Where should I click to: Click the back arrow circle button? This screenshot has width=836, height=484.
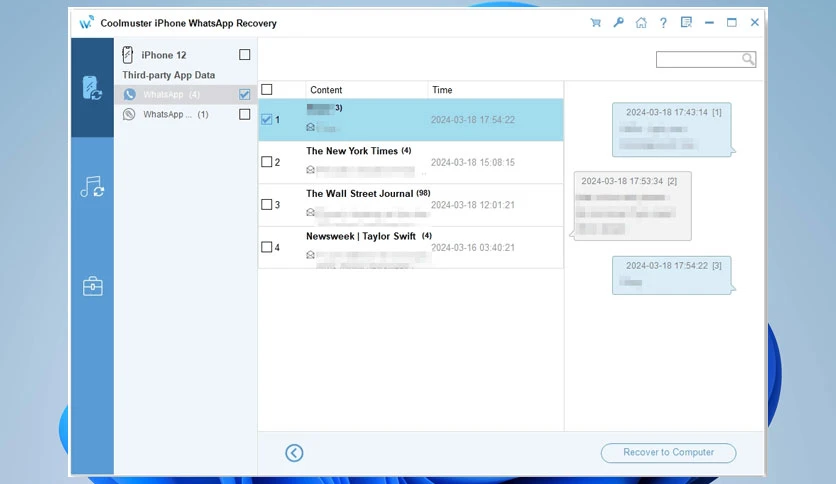click(294, 453)
